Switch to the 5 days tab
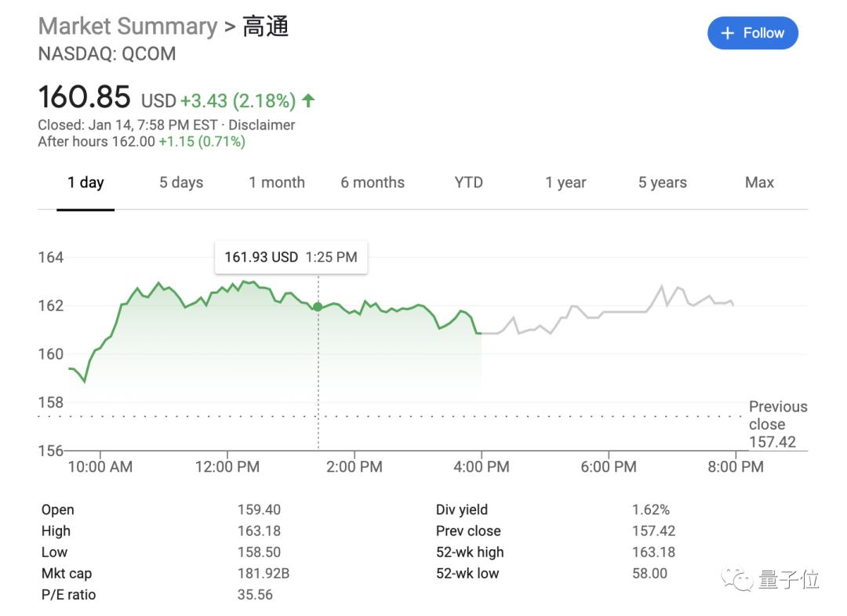The height and width of the screenshot is (616, 847). [x=181, y=183]
